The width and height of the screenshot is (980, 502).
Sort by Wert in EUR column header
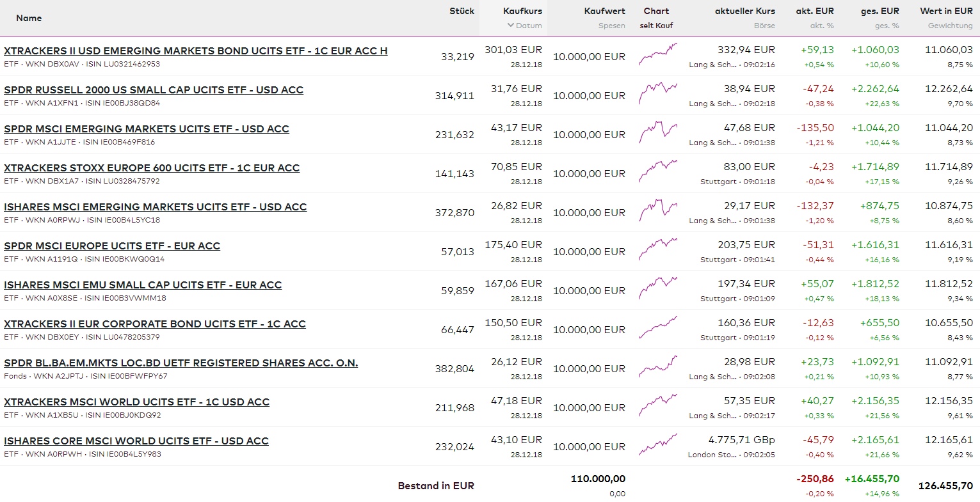coord(946,11)
